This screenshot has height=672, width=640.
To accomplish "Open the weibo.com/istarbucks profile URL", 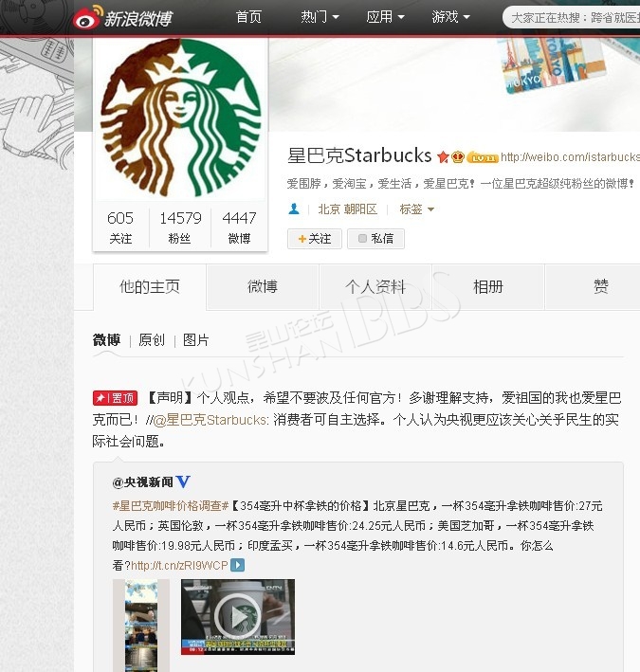I will click(x=570, y=156).
